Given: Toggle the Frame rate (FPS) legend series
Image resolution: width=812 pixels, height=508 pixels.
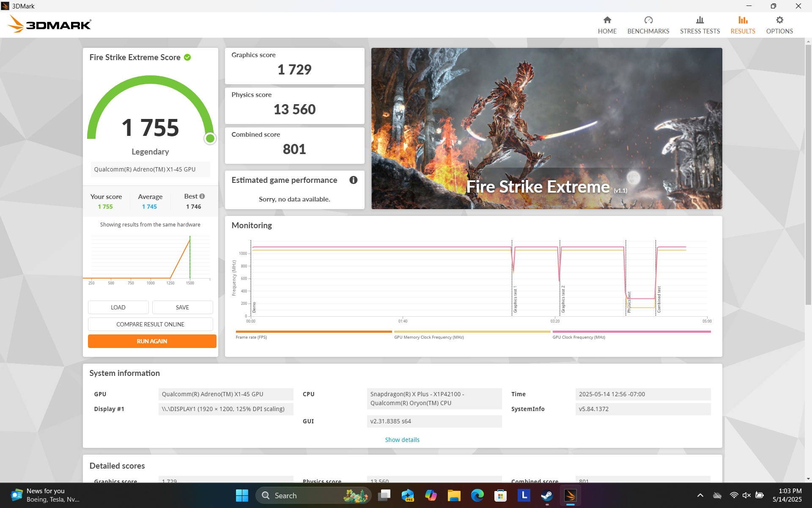Looking at the screenshot, I should pyautogui.click(x=251, y=337).
